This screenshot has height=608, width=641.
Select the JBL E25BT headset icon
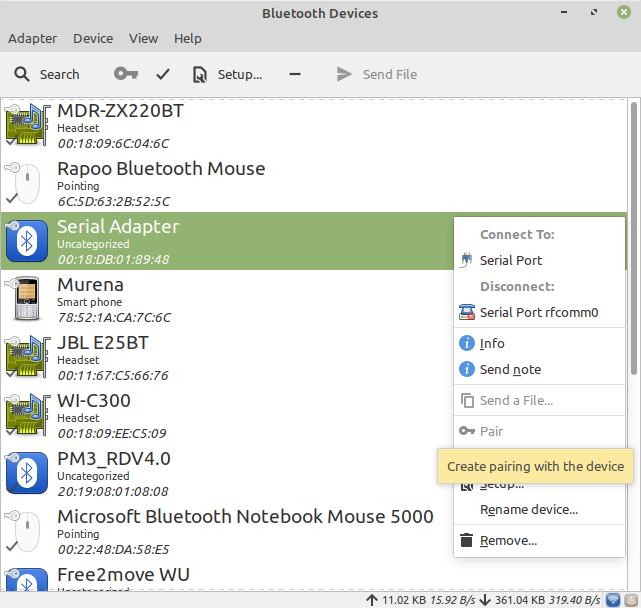tap(27, 357)
